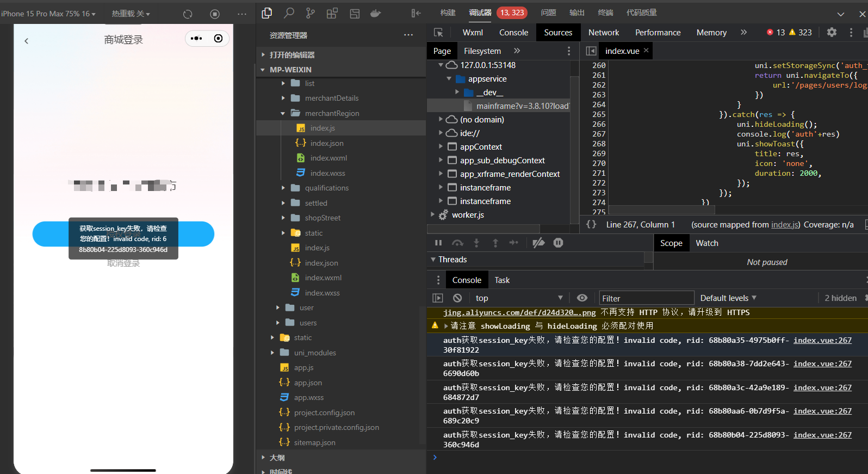Switch to the Performance tab
The width and height of the screenshot is (868, 474).
click(658, 33)
